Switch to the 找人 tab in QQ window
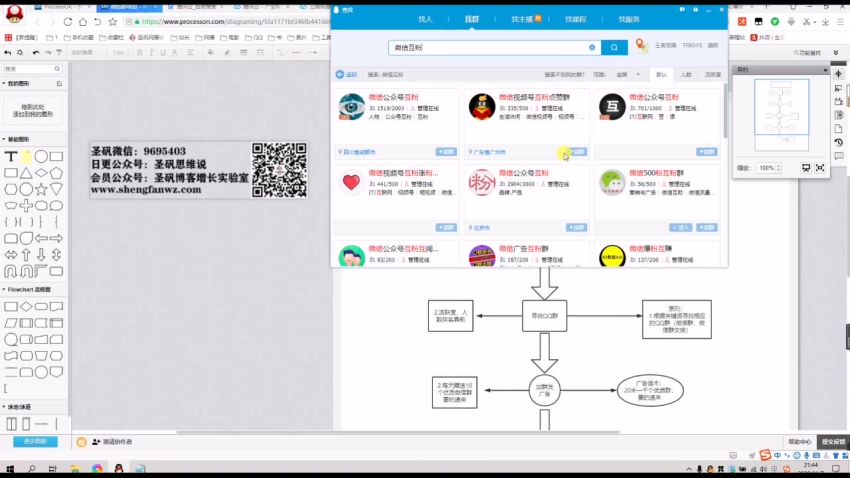850x478 pixels. 426,19
